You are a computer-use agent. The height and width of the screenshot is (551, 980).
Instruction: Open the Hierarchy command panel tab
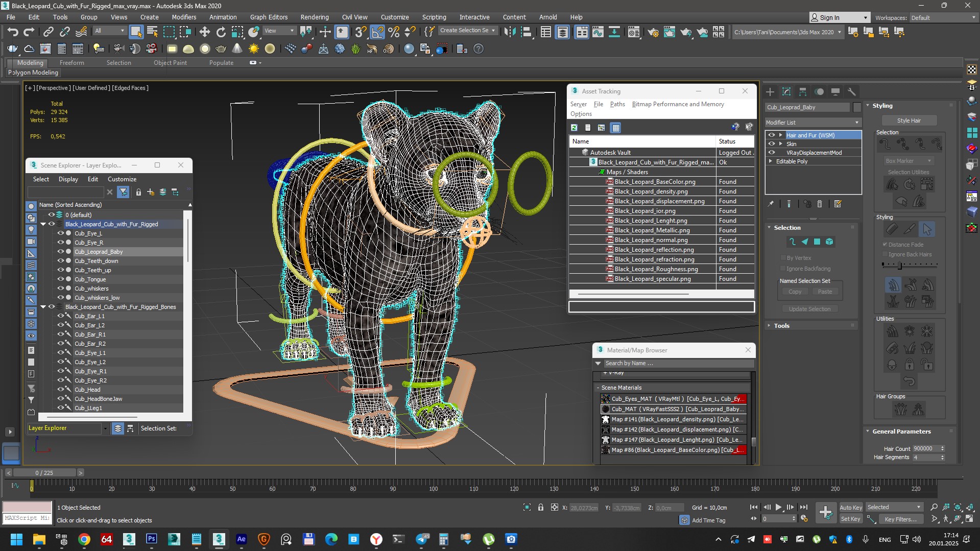point(803,92)
